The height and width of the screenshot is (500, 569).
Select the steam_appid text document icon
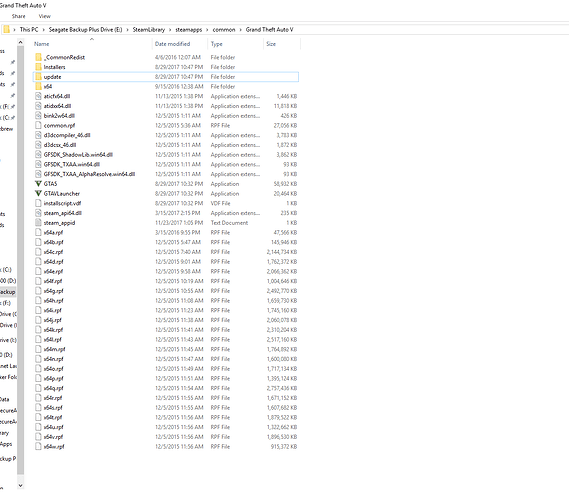click(x=38, y=223)
